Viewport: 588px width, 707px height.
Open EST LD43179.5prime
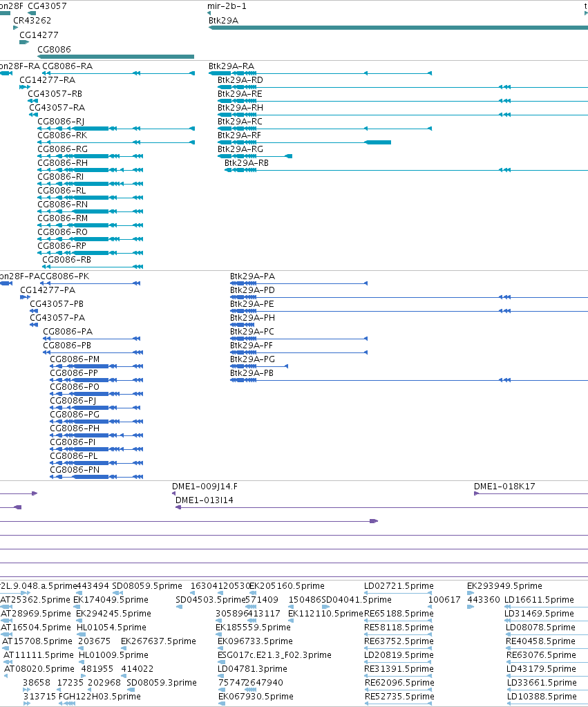point(541,669)
